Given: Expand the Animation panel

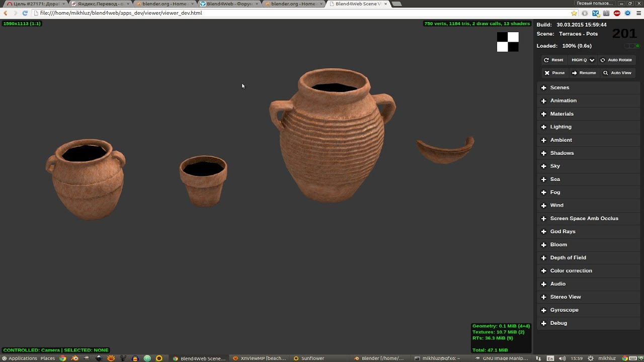Looking at the screenshot, I should (588, 101).
